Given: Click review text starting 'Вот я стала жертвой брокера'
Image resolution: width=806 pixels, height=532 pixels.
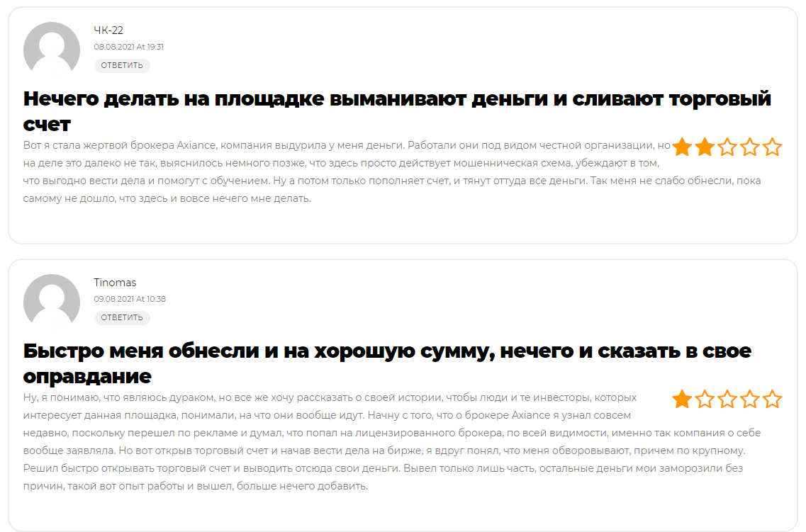Looking at the screenshot, I should point(392,171).
